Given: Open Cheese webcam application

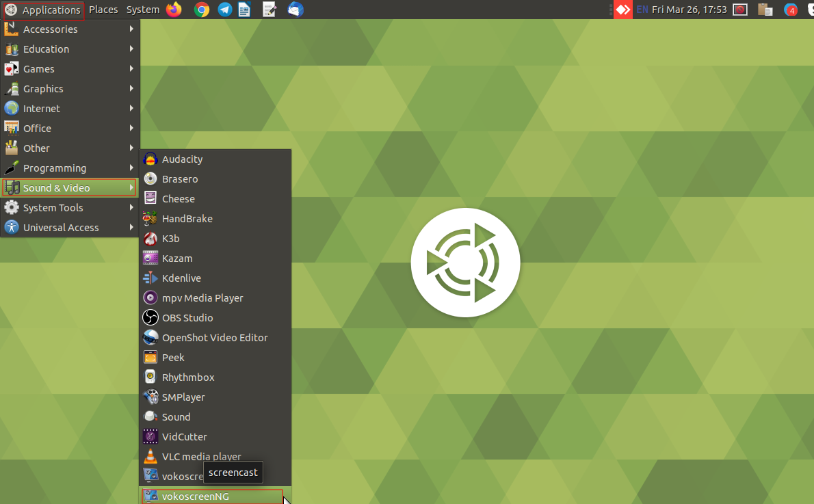Looking at the screenshot, I should 215,199.
